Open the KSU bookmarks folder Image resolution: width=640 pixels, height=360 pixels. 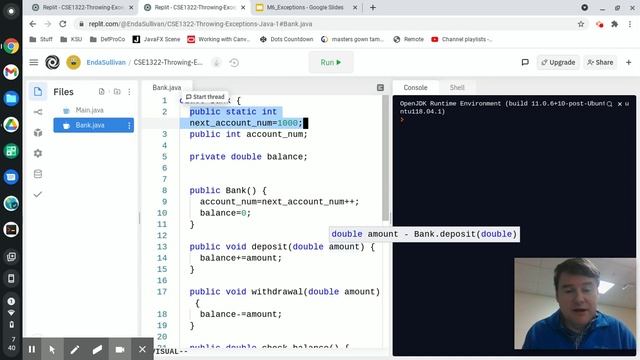tap(71, 39)
